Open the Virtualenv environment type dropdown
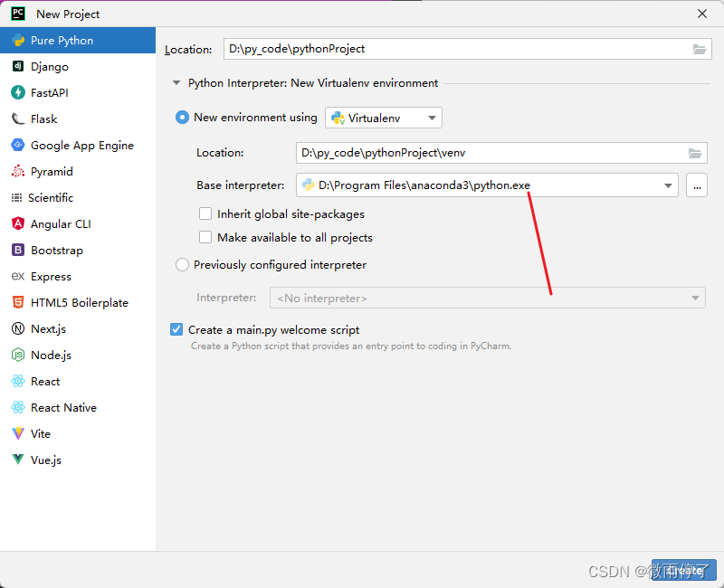 pyautogui.click(x=384, y=118)
